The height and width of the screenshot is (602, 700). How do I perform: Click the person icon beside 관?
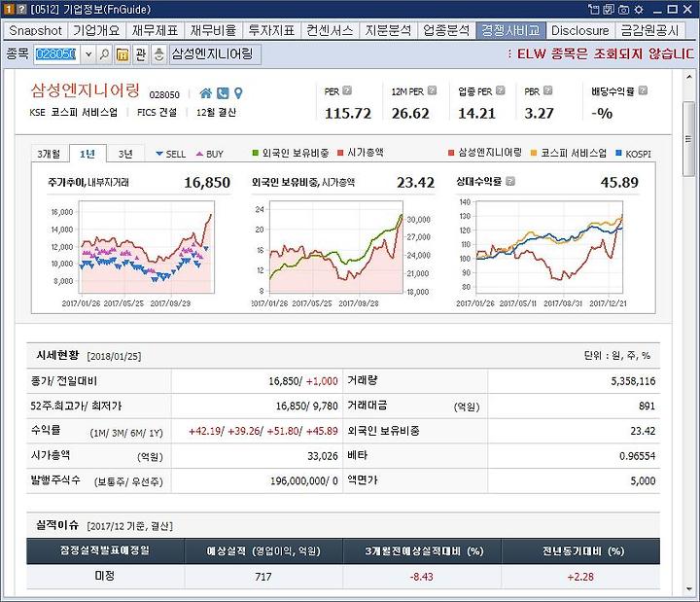(x=158, y=54)
